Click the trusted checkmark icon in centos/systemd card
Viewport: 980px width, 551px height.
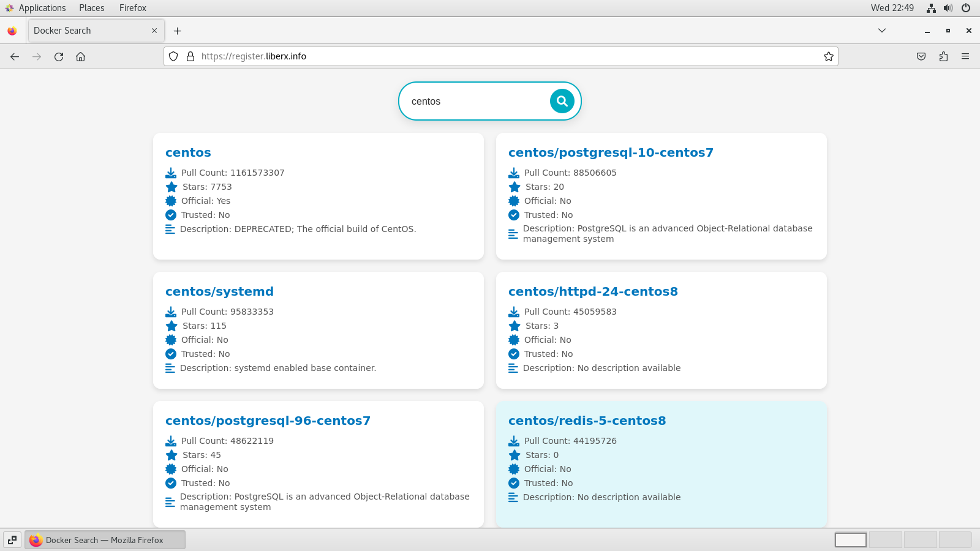coord(171,354)
